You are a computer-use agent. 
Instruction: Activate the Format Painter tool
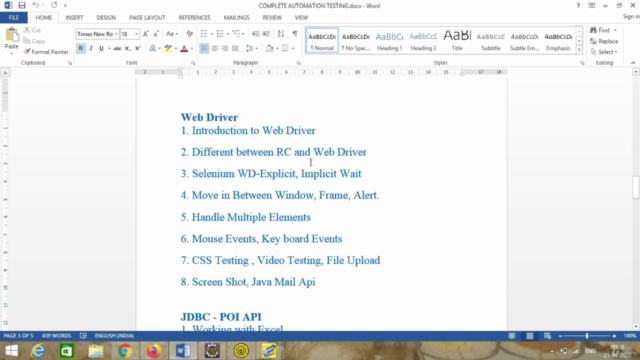(46, 52)
